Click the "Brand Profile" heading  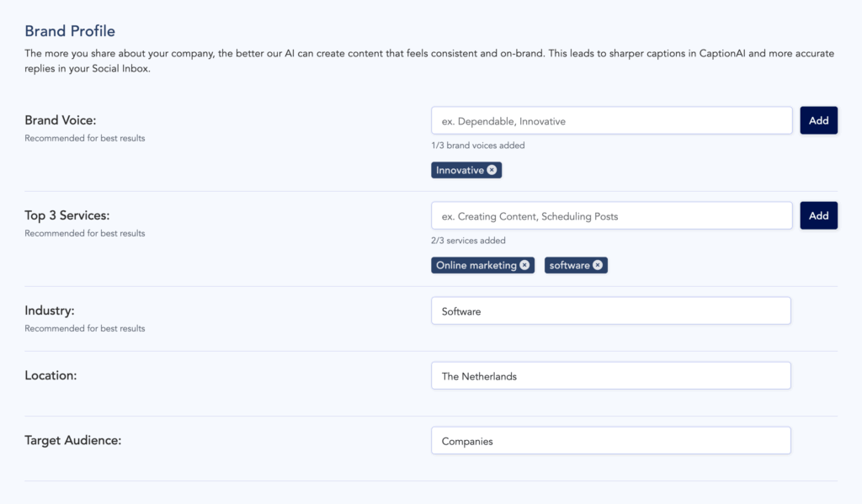[70, 30]
